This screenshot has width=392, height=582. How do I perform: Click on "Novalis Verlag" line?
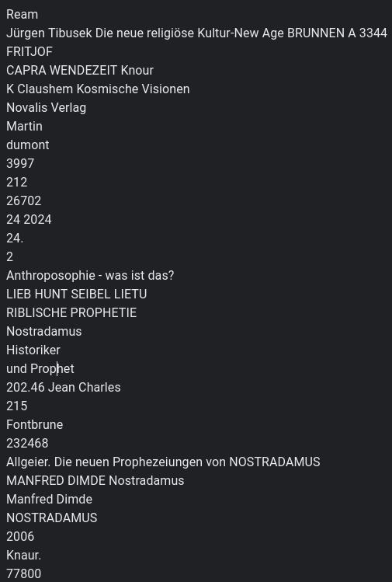point(47,108)
